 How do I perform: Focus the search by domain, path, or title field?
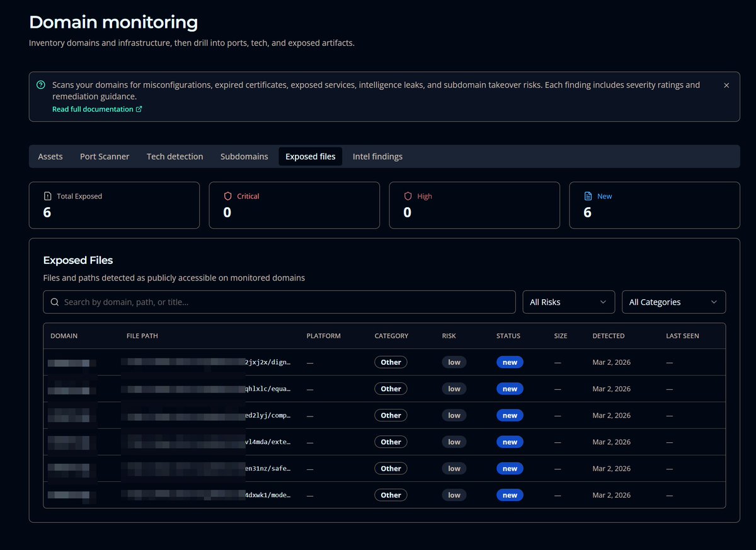(279, 302)
